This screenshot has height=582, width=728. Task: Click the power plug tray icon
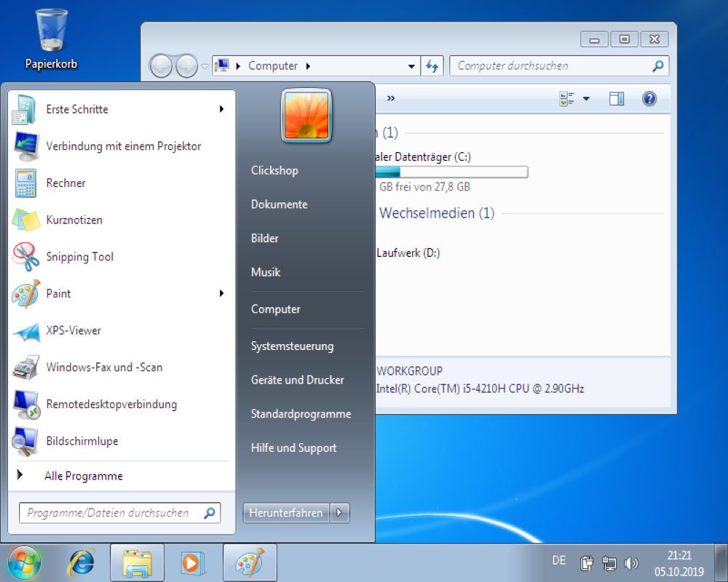pos(587,563)
